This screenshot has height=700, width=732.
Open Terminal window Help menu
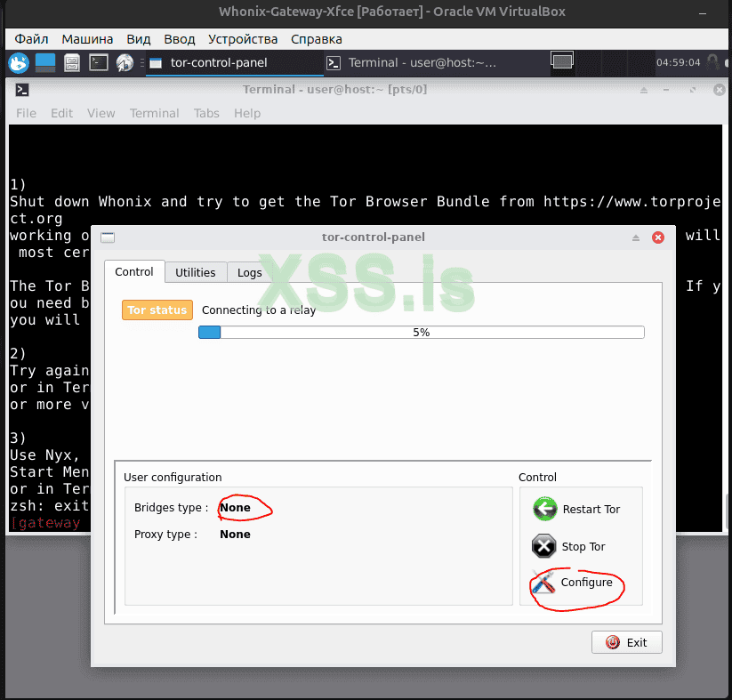(x=247, y=114)
